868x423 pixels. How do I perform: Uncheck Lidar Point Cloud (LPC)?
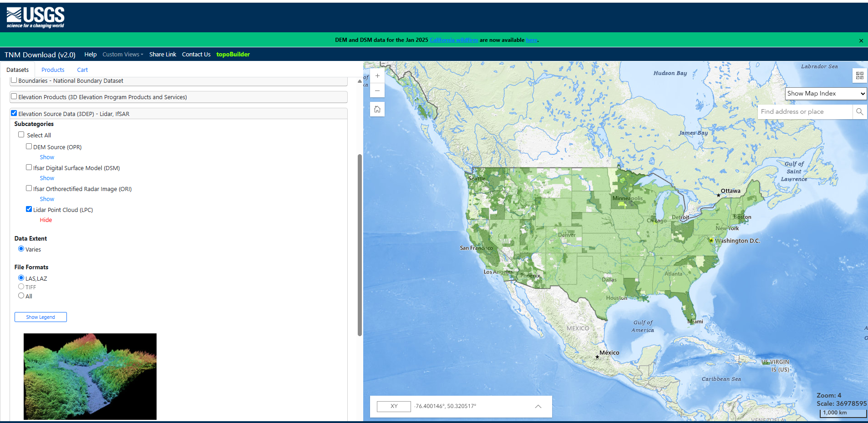[x=29, y=209]
